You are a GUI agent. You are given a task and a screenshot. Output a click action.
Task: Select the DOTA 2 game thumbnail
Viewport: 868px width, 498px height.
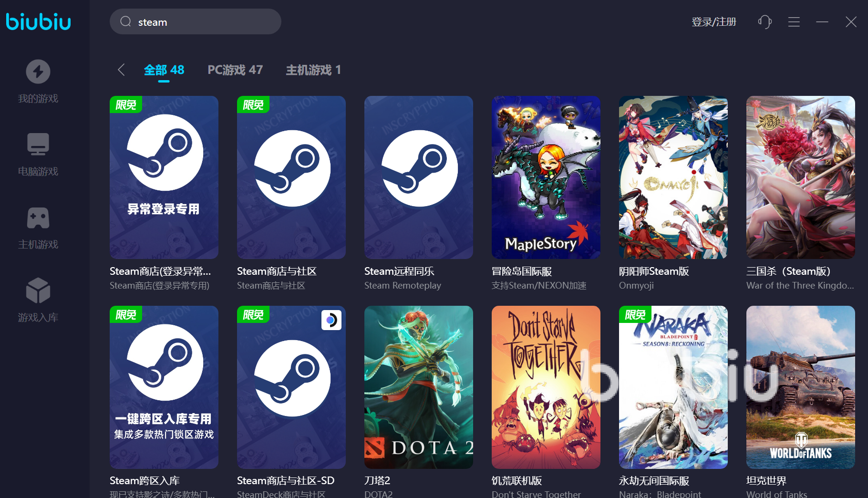click(418, 387)
